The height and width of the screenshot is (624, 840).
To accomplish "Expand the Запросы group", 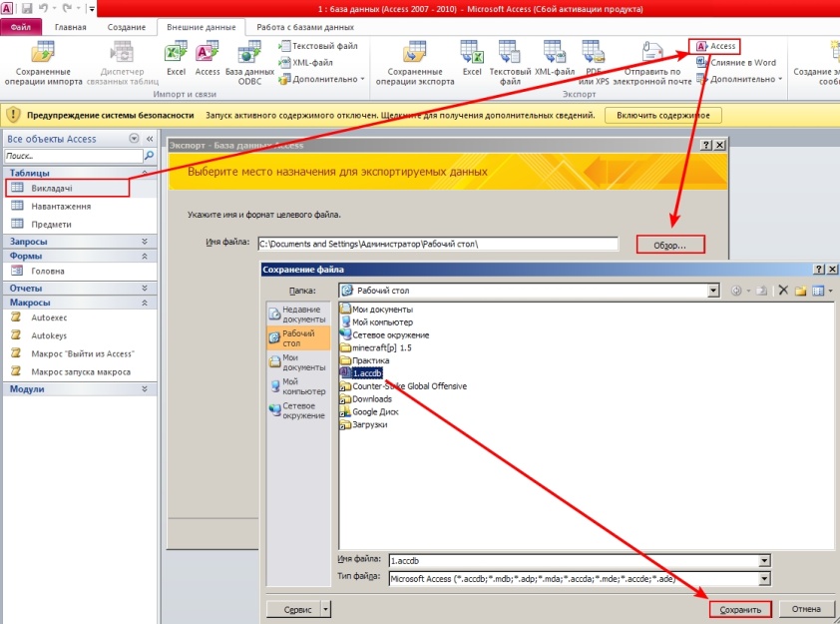I will [x=145, y=242].
